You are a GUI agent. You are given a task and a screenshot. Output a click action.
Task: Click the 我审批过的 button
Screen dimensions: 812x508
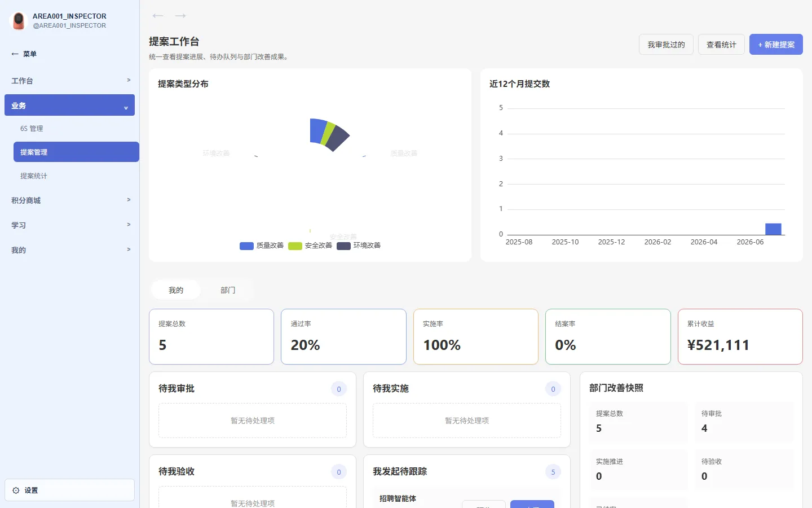(666, 45)
